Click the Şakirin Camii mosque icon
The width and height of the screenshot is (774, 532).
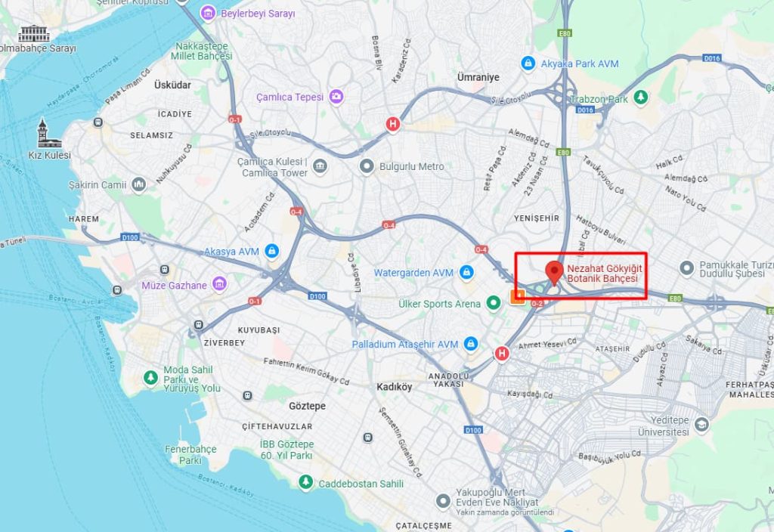139,185
